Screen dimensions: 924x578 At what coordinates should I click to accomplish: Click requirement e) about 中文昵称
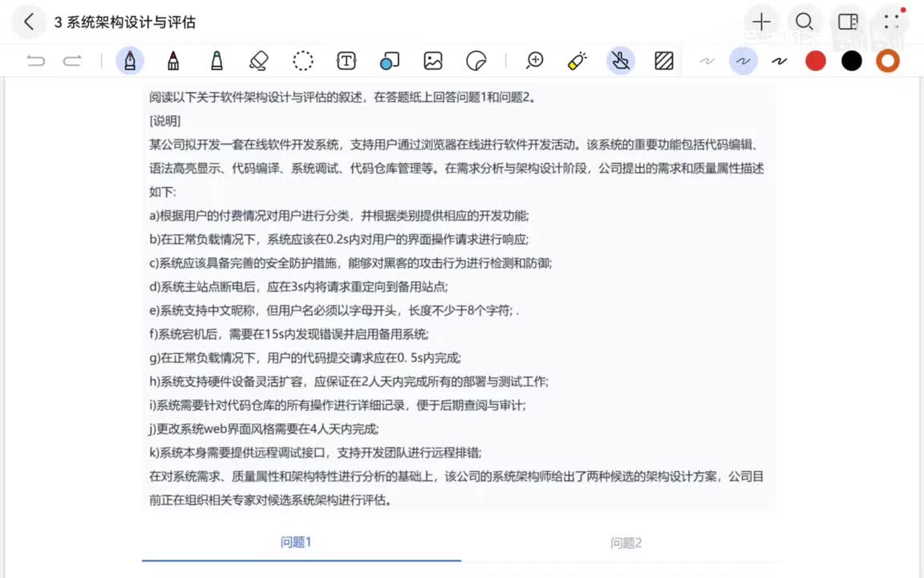(x=334, y=310)
